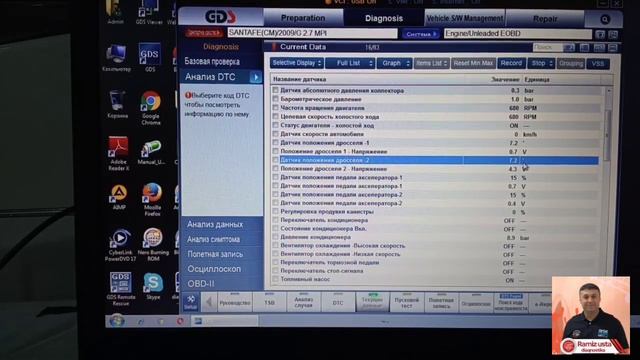The width and height of the screenshot is (640, 360).
Task: Check the Давление кондиционера box
Action: click(276, 237)
